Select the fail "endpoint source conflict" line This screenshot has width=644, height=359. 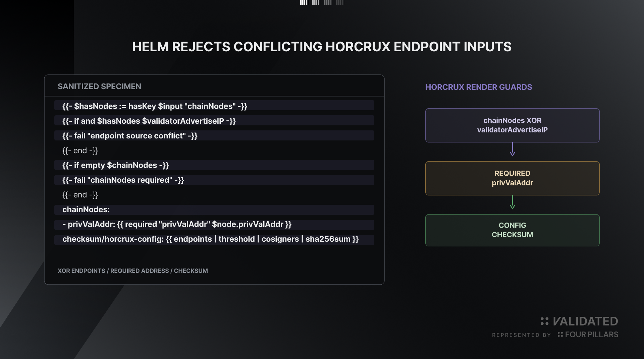214,135
